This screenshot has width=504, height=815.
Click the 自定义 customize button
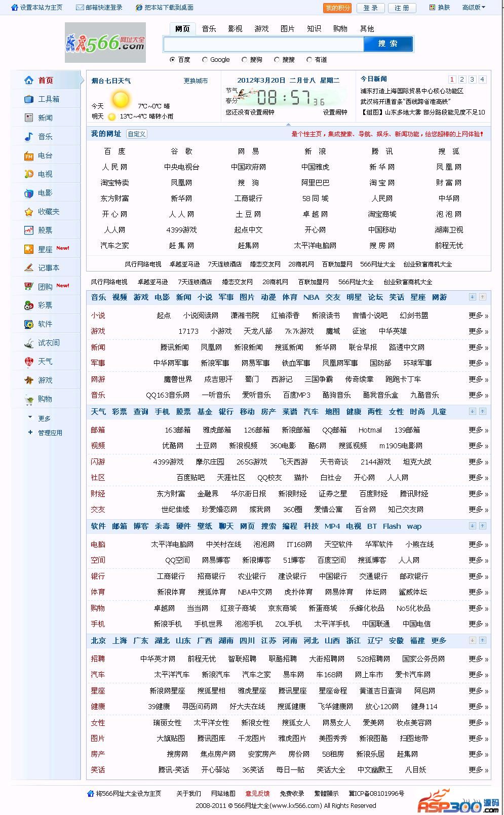[137, 134]
